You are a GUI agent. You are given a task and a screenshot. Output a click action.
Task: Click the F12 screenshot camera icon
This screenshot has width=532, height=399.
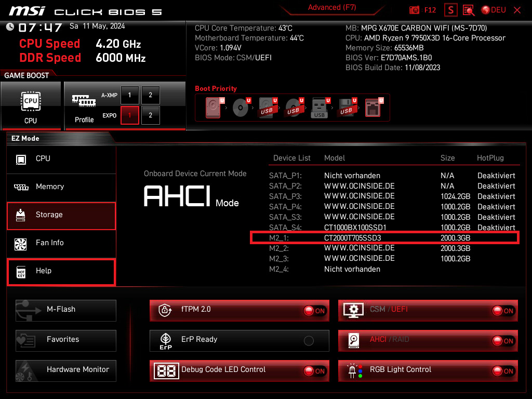(414, 10)
